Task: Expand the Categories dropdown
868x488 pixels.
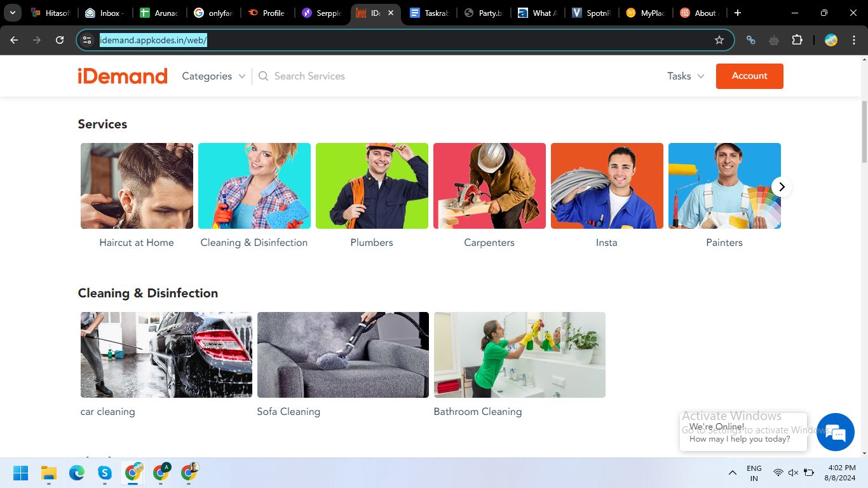Action: coord(214,76)
